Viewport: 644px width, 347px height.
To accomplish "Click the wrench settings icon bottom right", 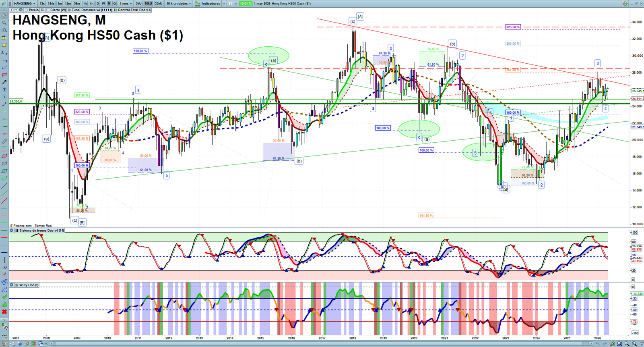I will coord(612,344).
